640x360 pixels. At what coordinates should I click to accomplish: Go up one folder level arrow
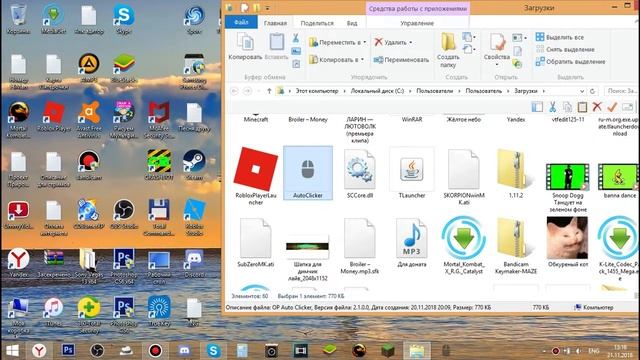[x=269, y=91]
